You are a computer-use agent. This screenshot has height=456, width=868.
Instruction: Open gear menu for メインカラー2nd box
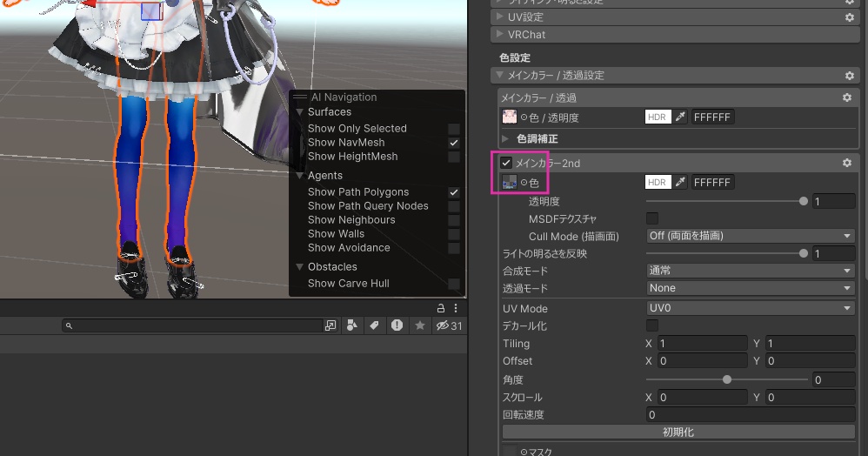(x=847, y=163)
